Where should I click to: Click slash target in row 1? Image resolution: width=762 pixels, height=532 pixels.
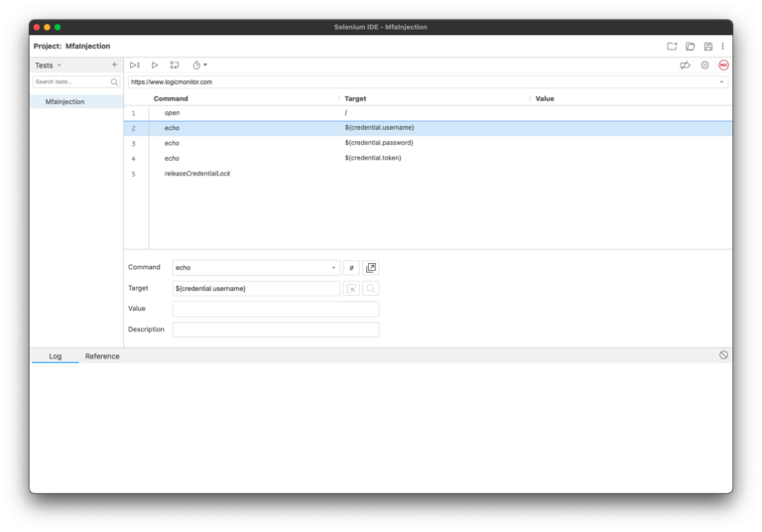pyautogui.click(x=346, y=113)
